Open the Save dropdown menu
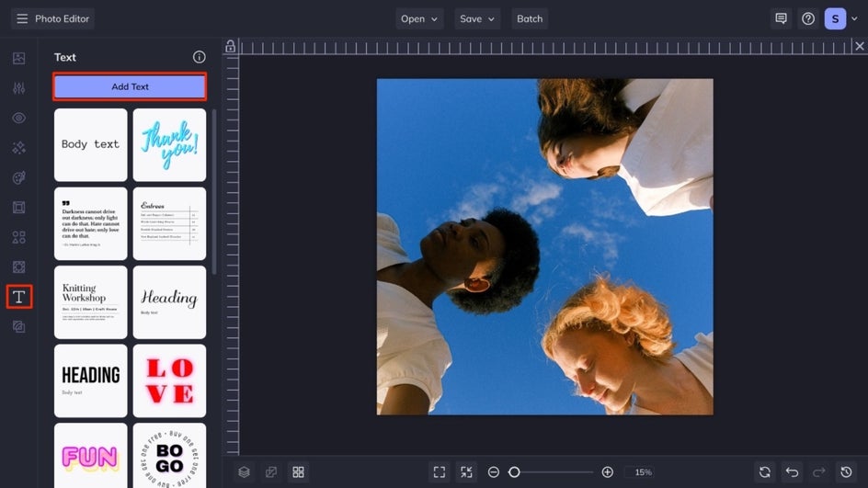This screenshot has height=488, width=868. [477, 18]
